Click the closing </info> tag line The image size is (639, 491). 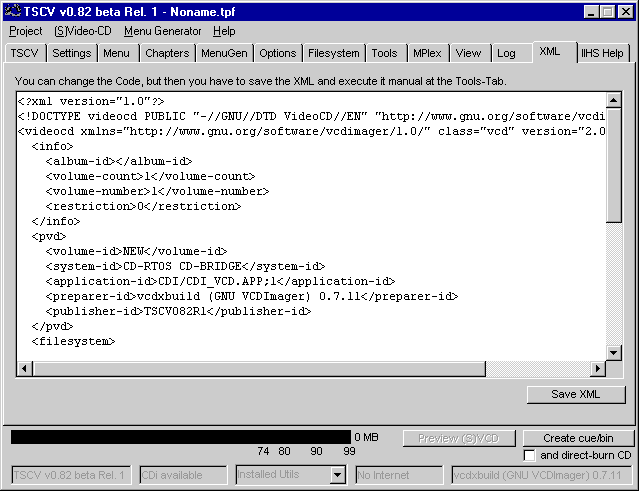56,222
